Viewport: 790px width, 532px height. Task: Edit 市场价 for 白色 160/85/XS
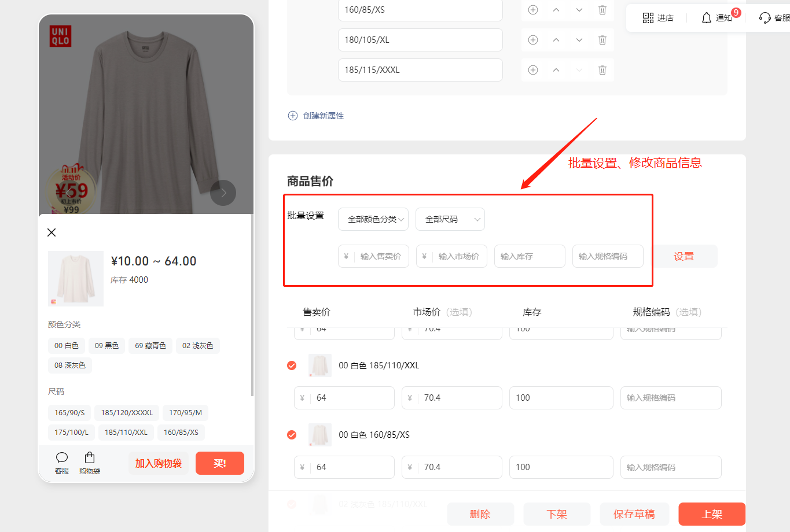tap(452, 467)
